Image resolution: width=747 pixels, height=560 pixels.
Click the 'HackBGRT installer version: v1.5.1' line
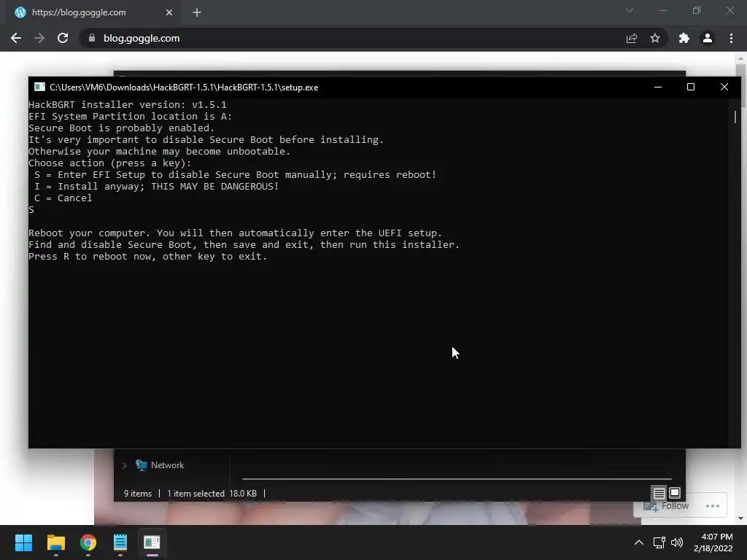127,105
